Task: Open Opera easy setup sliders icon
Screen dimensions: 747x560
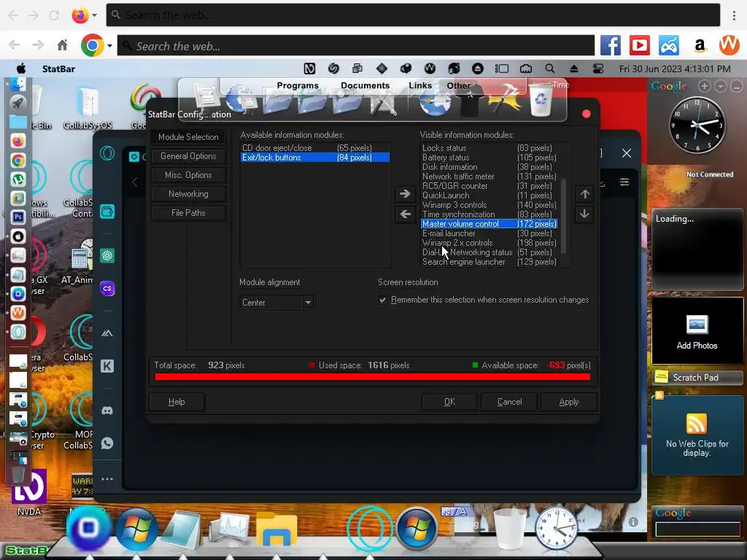Action: 624,182
